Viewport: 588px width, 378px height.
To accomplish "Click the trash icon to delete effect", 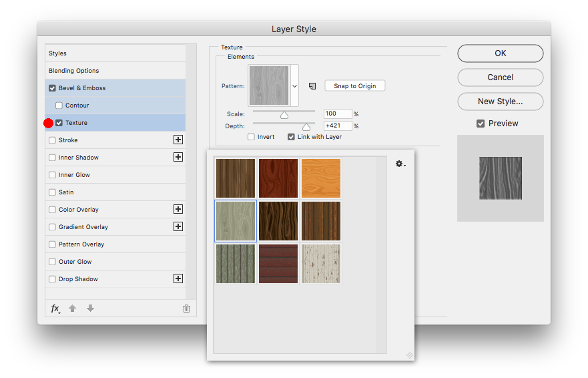I will (186, 309).
